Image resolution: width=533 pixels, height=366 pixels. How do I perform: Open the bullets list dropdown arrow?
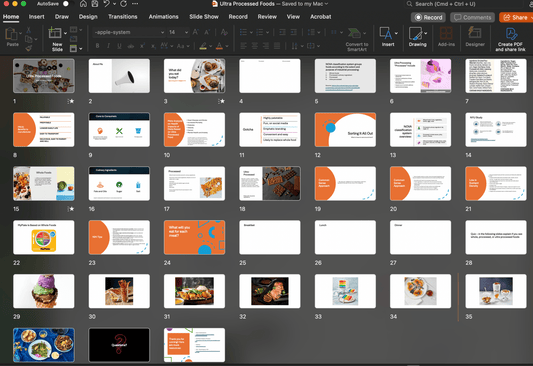251,32
